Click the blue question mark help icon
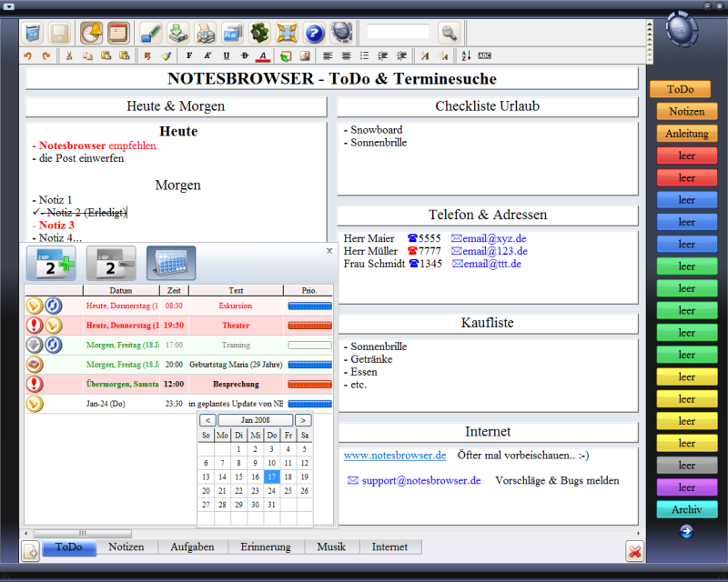728x582 pixels. point(314,34)
